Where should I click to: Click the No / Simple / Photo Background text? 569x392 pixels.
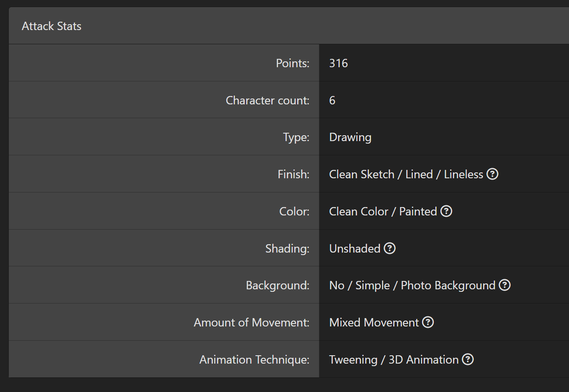tap(412, 286)
